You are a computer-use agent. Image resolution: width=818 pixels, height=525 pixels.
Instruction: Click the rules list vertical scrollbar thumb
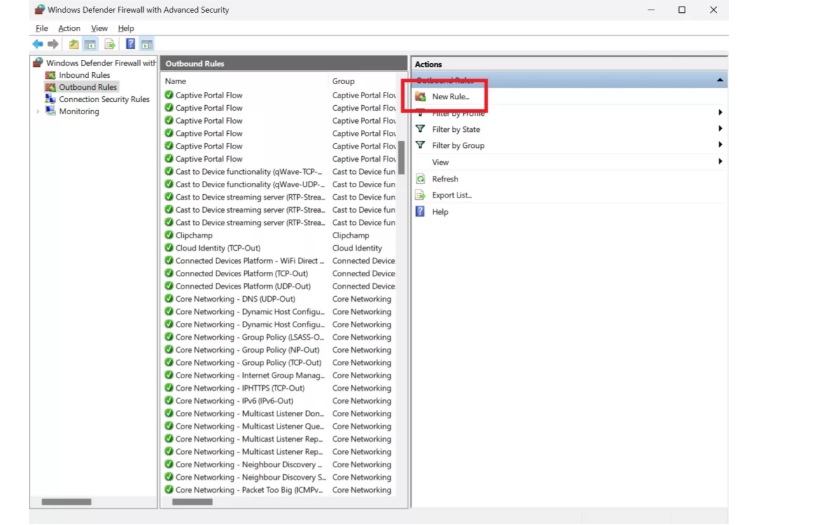(401, 158)
